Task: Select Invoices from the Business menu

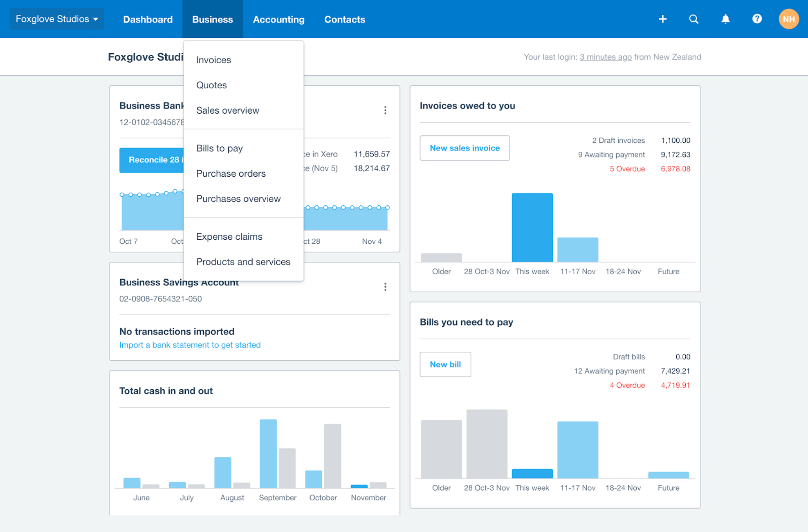Action: tap(213, 60)
